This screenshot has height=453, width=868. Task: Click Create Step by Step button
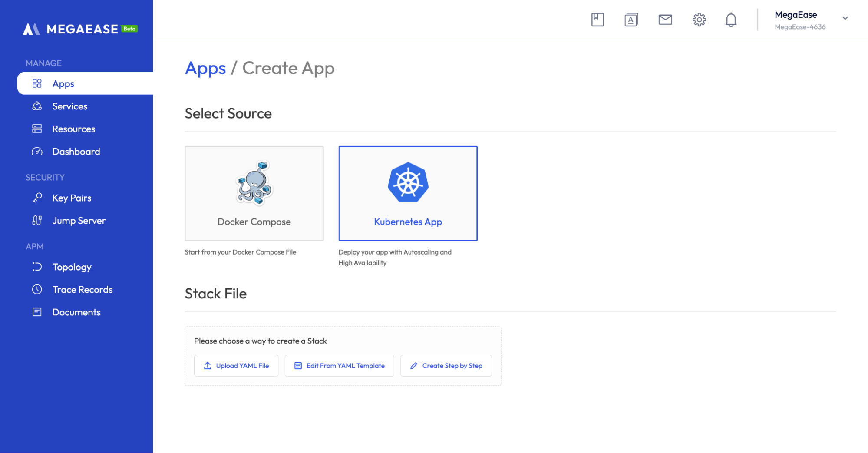(446, 366)
